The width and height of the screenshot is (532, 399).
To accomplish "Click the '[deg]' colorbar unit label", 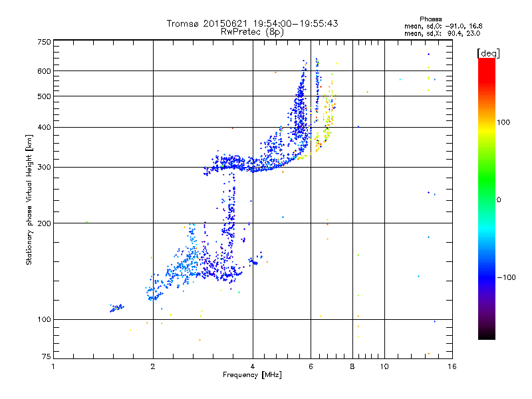I will point(488,53).
